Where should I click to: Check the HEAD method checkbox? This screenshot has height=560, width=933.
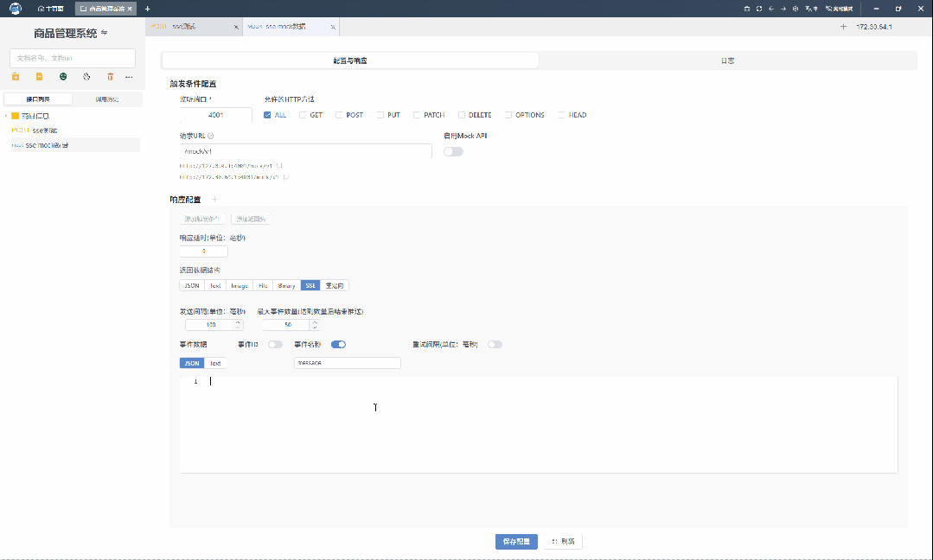coord(561,115)
